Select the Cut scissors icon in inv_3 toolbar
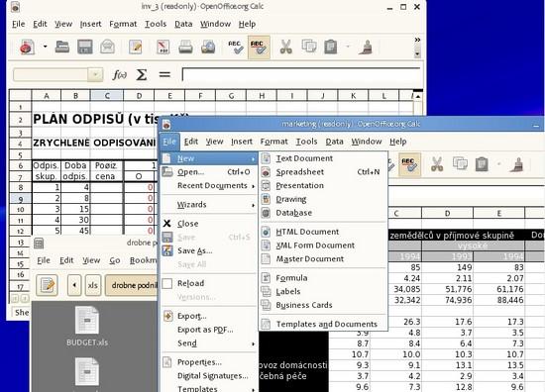This screenshot has width=545, height=392. (x=285, y=47)
